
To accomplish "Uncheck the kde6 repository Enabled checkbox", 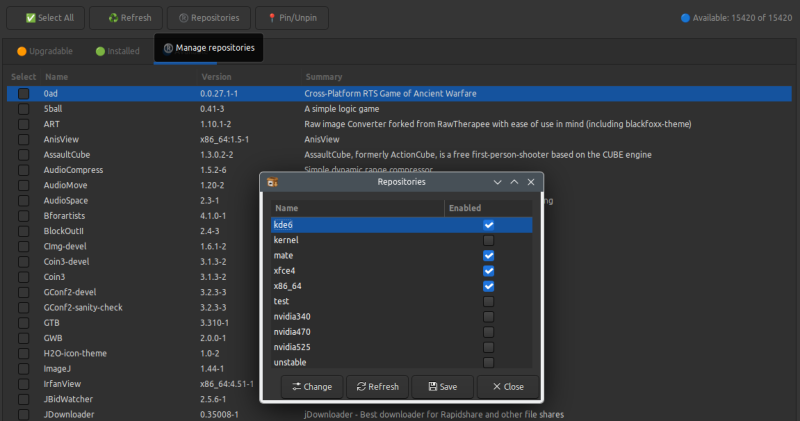I will tap(488, 225).
